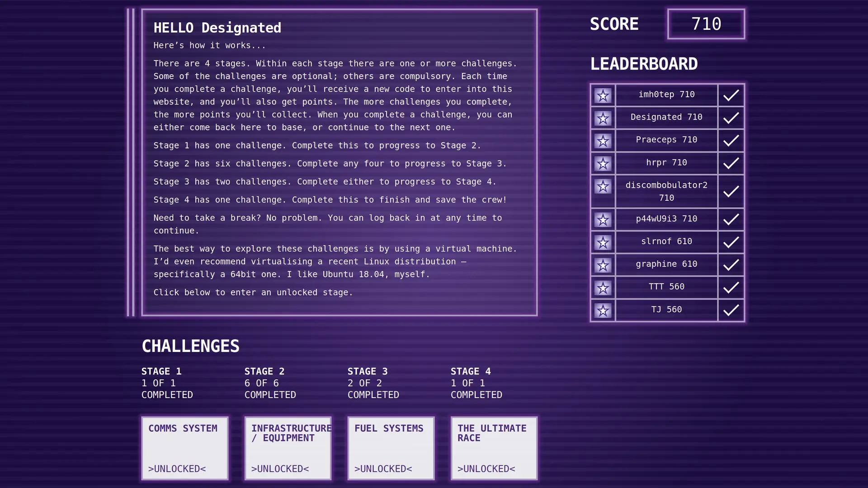Select the 'graphine 610' leaderboard entry
868x488 pixels.
pyautogui.click(x=666, y=265)
